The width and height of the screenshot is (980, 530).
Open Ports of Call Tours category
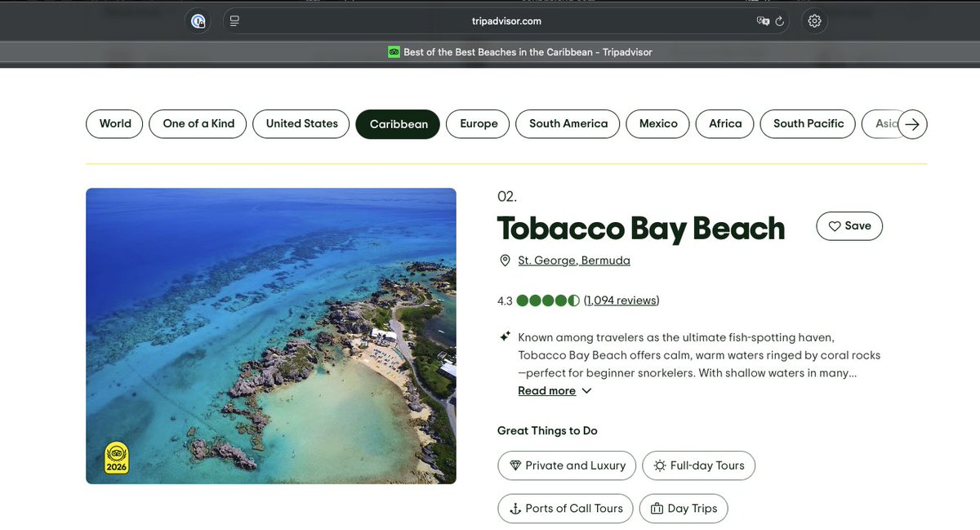tap(565, 508)
